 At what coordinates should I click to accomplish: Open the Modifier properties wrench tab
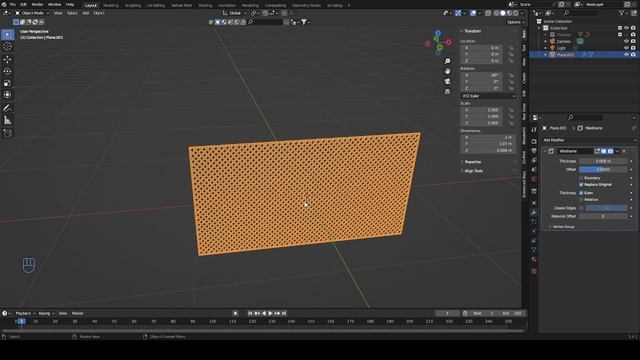(x=534, y=213)
